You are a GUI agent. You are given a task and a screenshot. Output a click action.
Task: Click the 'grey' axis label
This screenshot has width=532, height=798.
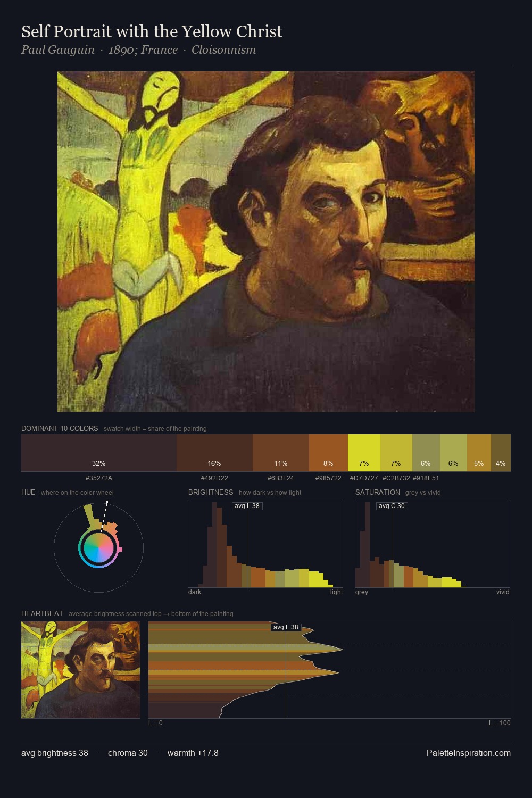362,592
